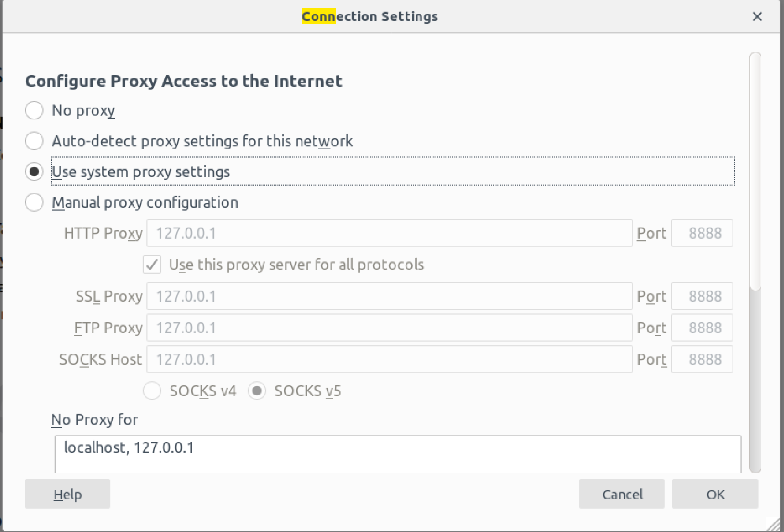Screen dimensions: 784x532
Task: Toggle Use this proxy server for all protocols
Action: (x=152, y=265)
